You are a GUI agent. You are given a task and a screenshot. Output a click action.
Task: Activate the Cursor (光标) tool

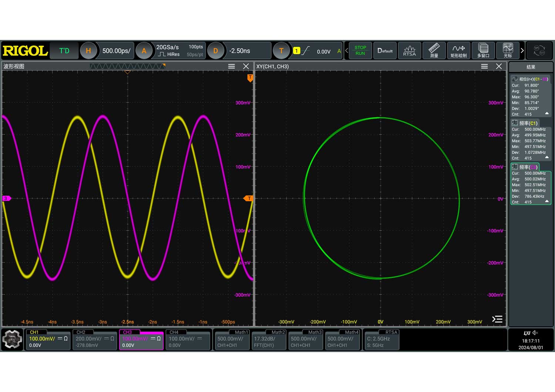coord(508,51)
